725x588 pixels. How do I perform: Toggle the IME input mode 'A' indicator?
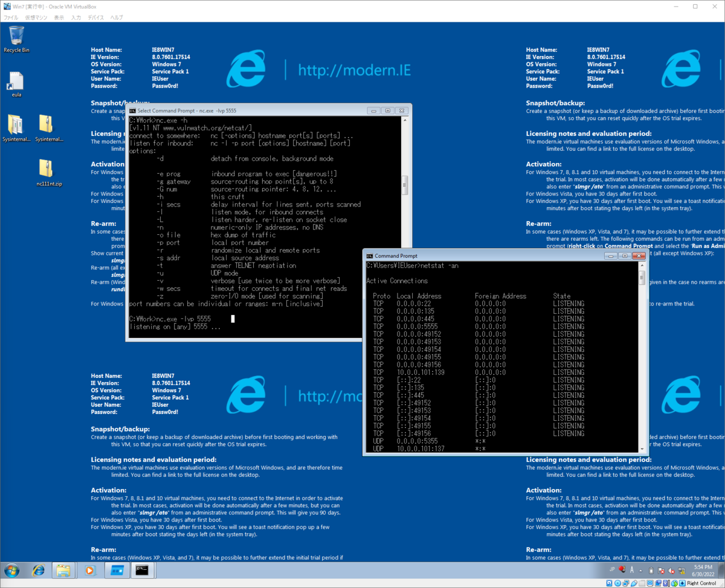pos(632,569)
